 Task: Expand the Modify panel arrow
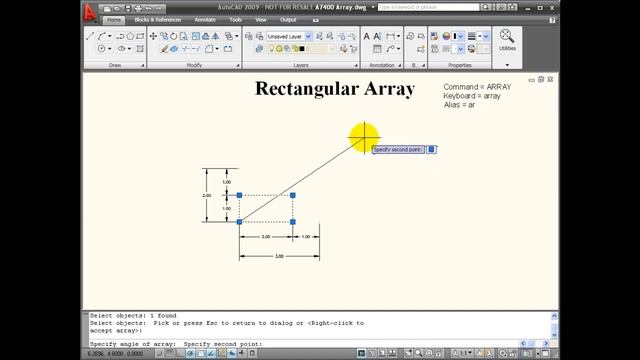tap(238, 65)
